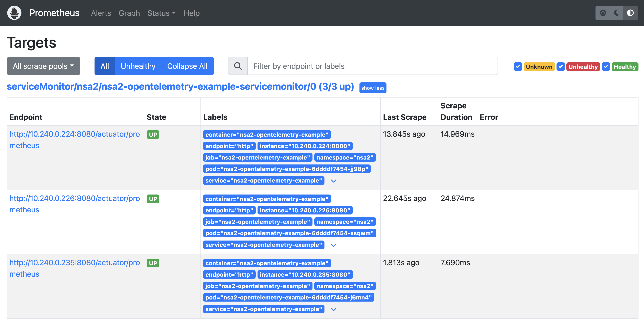
Task: Show only Unhealthy targets button
Action: pos(138,66)
